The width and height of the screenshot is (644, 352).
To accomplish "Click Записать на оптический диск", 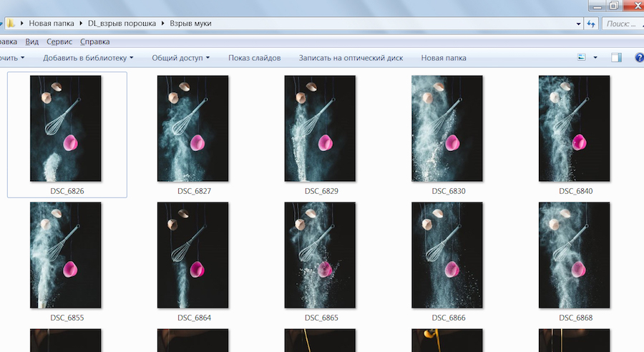I will pyautogui.click(x=351, y=58).
